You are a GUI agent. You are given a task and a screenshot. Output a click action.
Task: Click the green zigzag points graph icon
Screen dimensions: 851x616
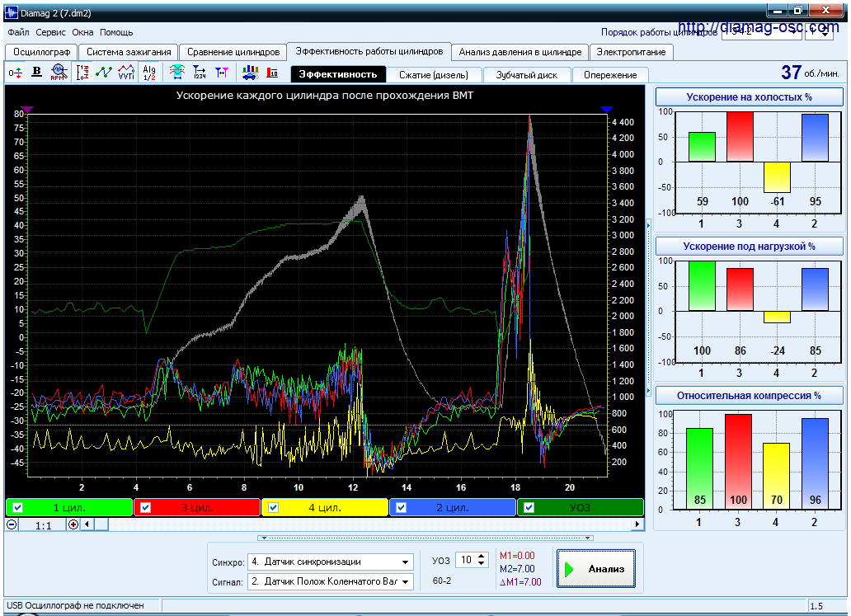pyautogui.click(x=104, y=73)
